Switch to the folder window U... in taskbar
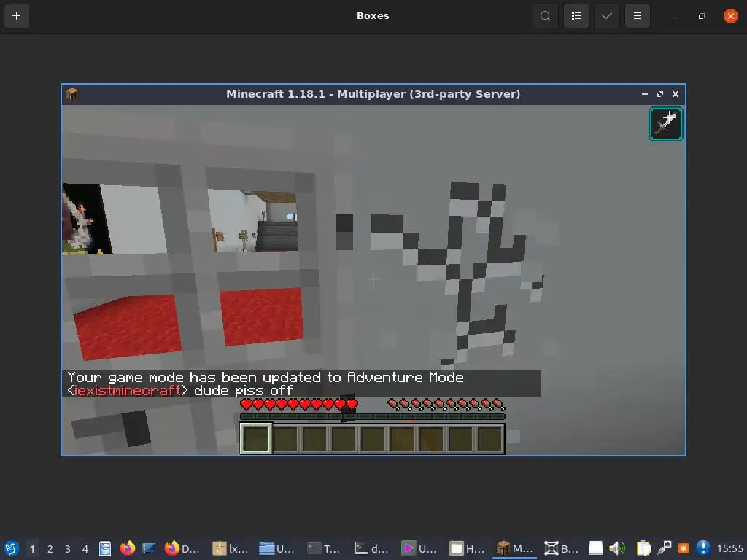 pos(276,548)
